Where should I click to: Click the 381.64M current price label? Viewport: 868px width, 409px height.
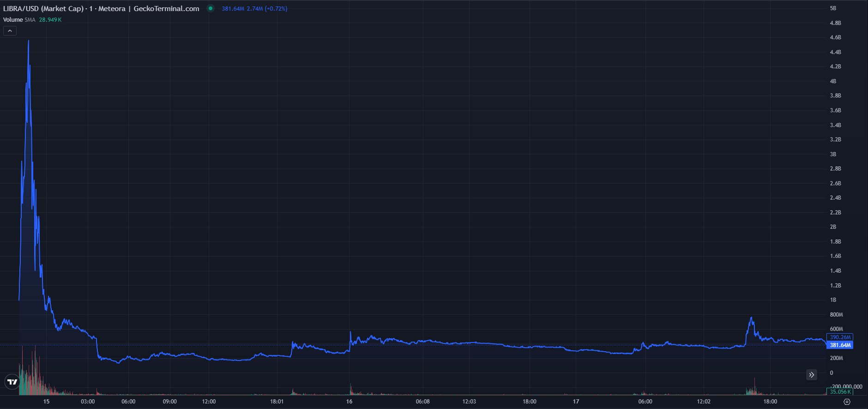840,345
